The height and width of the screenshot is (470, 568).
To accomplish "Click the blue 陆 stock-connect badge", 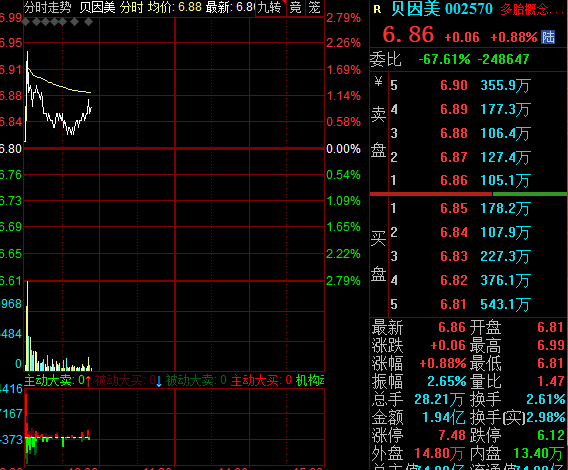I will [x=548, y=37].
